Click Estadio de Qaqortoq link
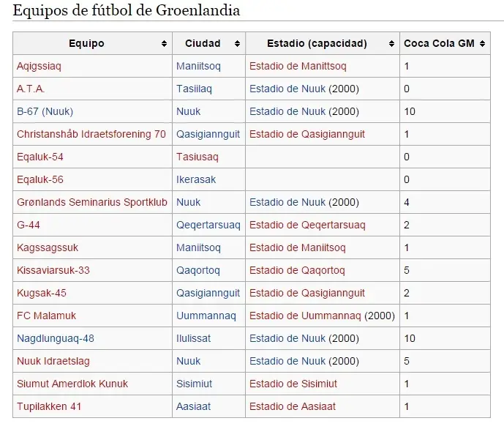 click(297, 270)
